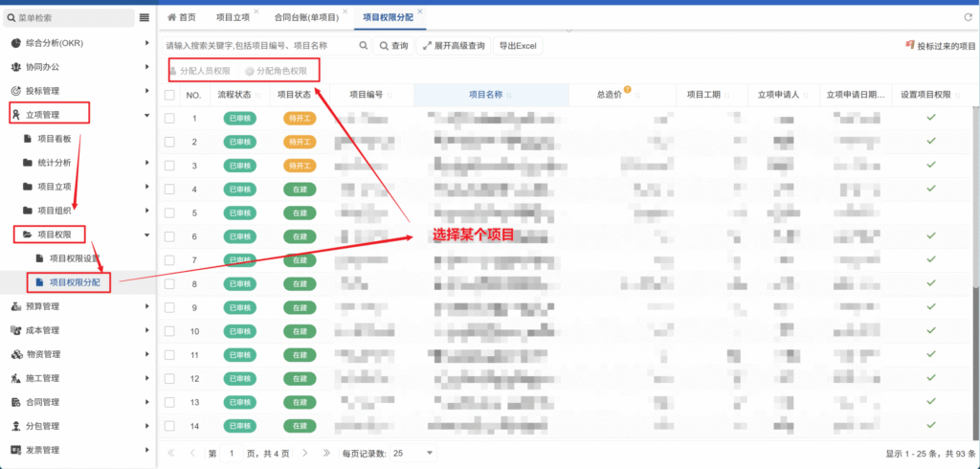The width and height of the screenshot is (980, 469).
Task: Click the 投标过来的项目 flag icon
Action: point(909,46)
